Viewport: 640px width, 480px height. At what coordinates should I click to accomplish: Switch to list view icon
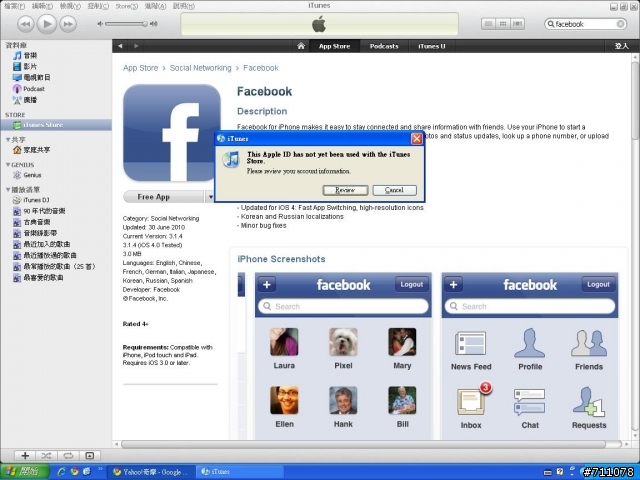coord(488,24)
